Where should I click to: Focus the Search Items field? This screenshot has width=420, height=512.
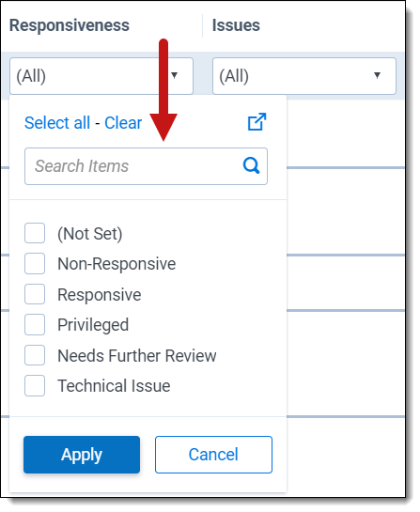[146, 166]
